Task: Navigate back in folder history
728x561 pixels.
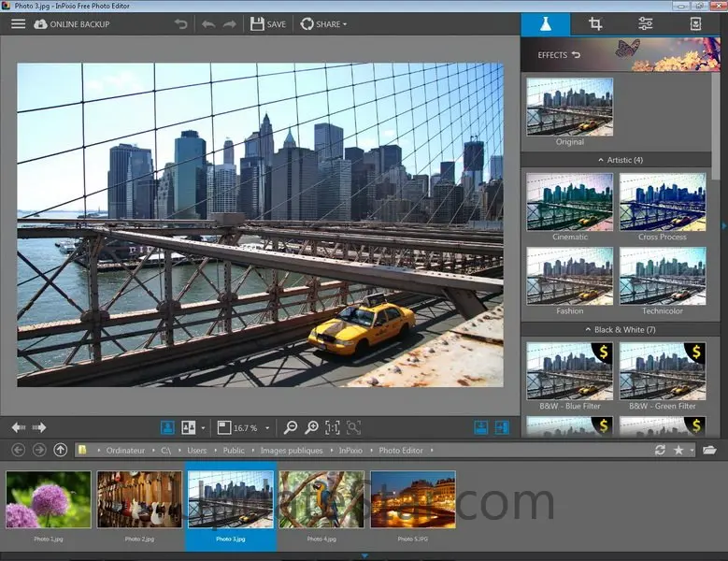Action: point(18,450)
